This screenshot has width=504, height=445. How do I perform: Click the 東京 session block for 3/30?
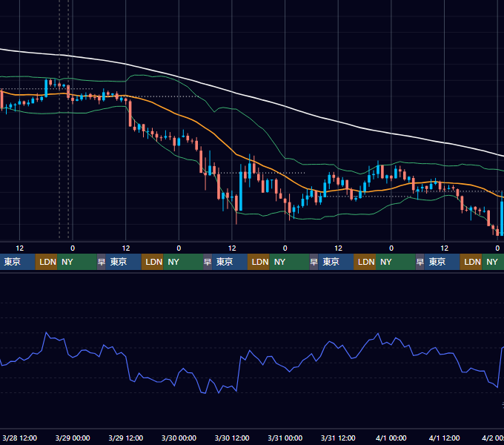click(x=230, y=262)
